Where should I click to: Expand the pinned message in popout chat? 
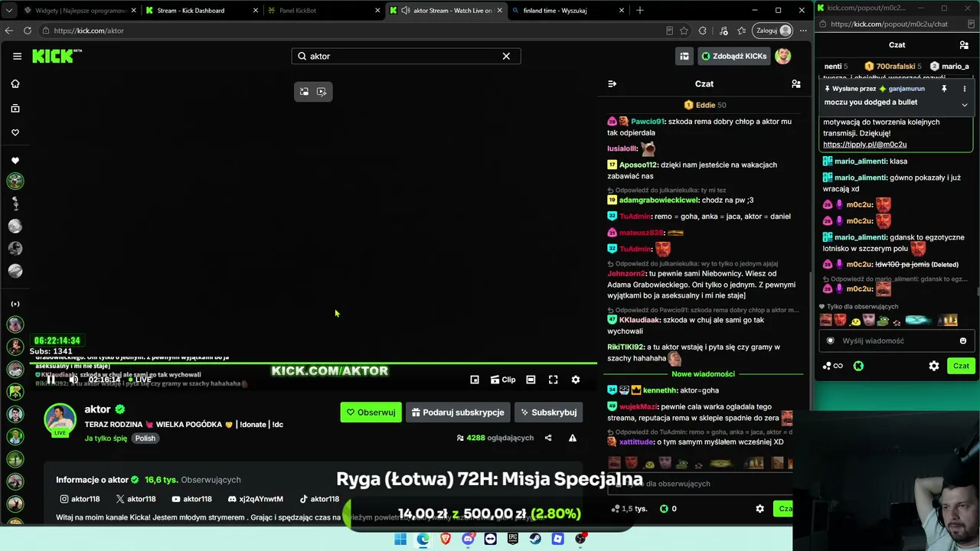pyautogui.click(x=964, y=104)
